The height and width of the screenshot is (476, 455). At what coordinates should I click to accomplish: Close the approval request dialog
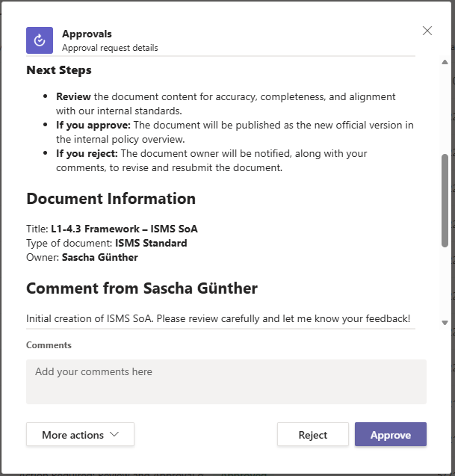coord(427,31)
